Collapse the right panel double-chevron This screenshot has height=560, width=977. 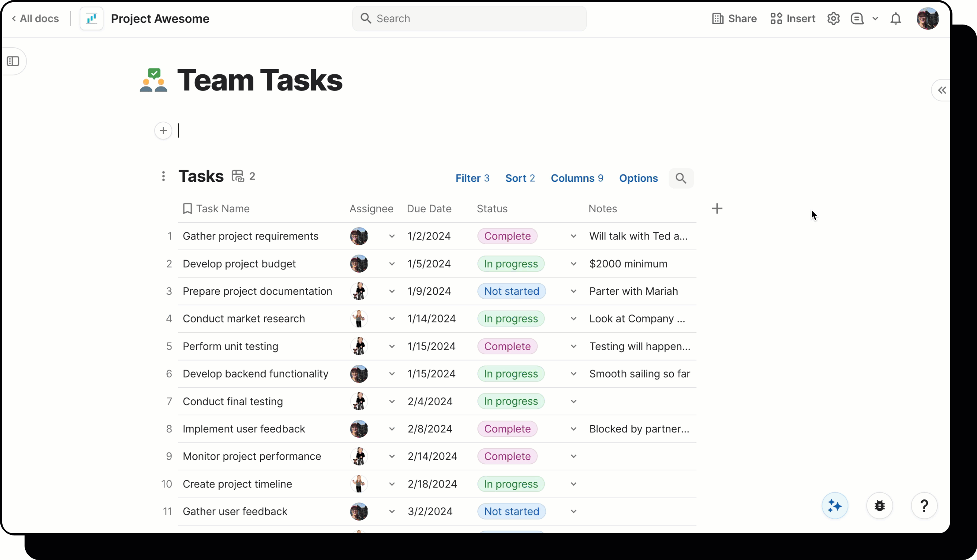pyautogui.click(x=942, y=90)
